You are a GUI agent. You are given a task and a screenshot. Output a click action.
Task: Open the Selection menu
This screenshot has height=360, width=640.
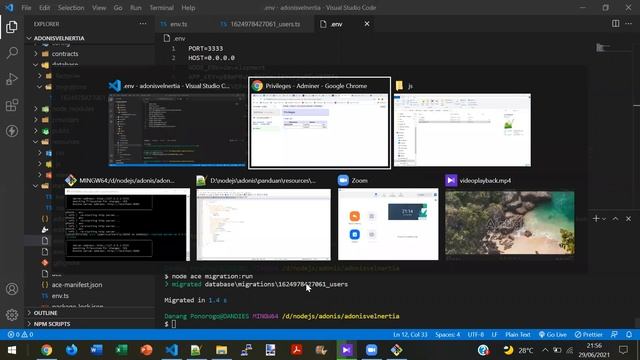[x=71, y=8]
